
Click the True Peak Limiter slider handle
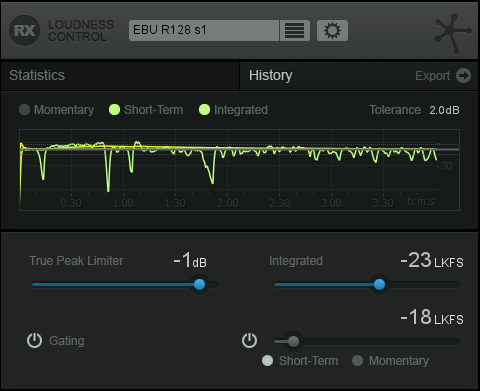click(200, 285)
